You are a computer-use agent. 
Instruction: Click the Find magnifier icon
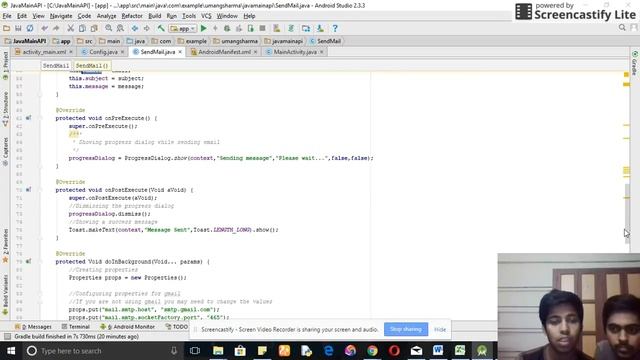(x=109, y=29)
